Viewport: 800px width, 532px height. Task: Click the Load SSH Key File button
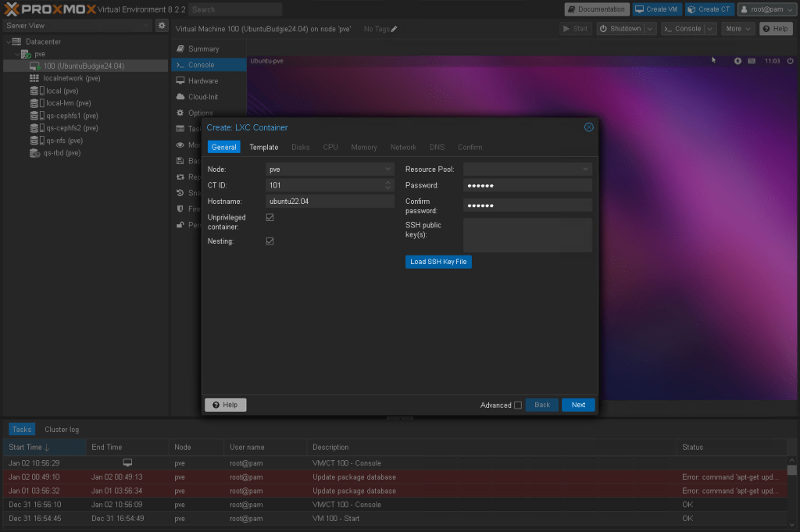438,262
